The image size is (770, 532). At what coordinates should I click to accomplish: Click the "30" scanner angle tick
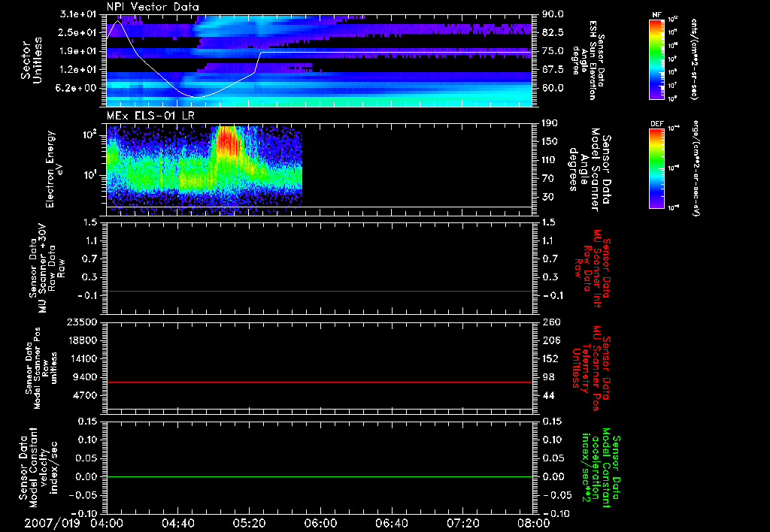coord(548,197)
